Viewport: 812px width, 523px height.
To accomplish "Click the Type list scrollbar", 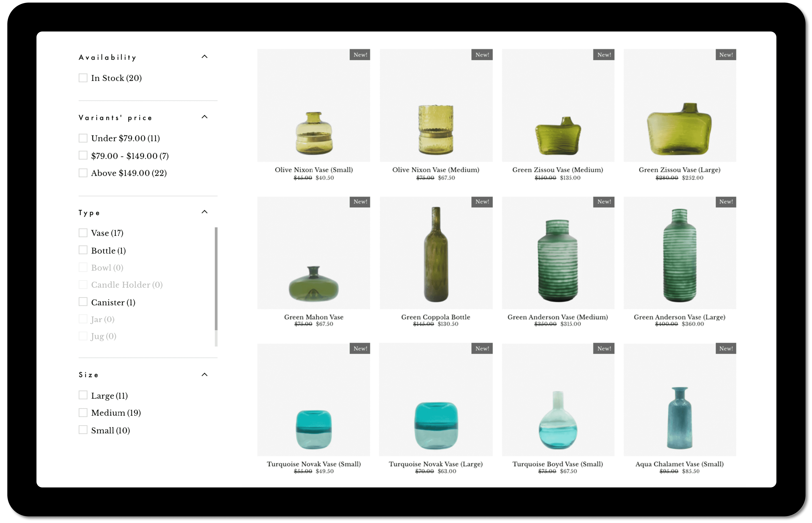I will click(x=216, y=279).
